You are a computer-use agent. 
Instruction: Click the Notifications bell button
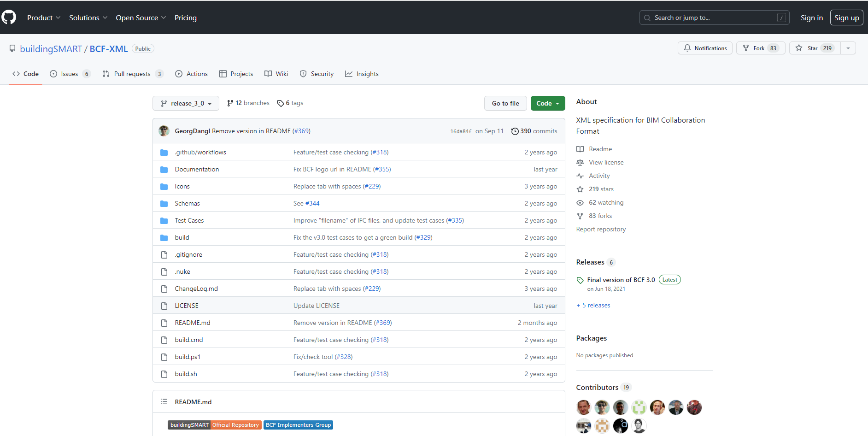pos(705,48)
